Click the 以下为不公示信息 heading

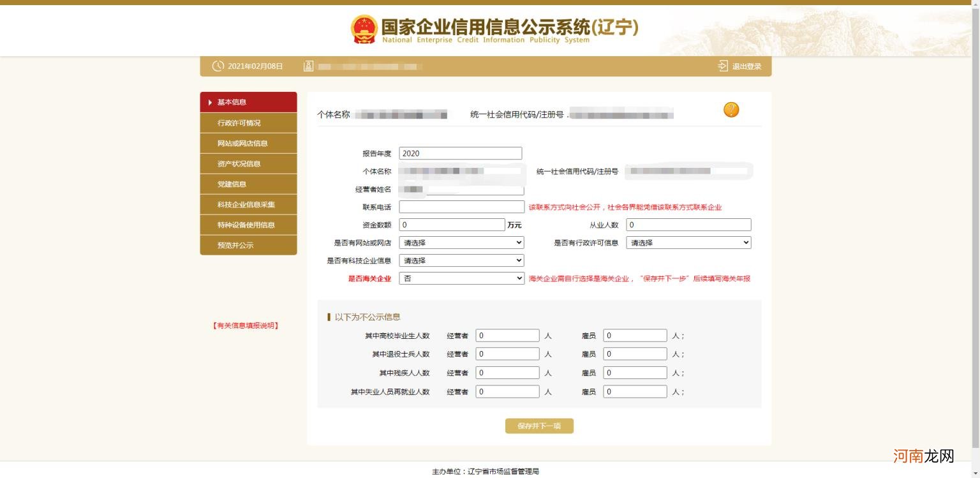pos(367,317)
